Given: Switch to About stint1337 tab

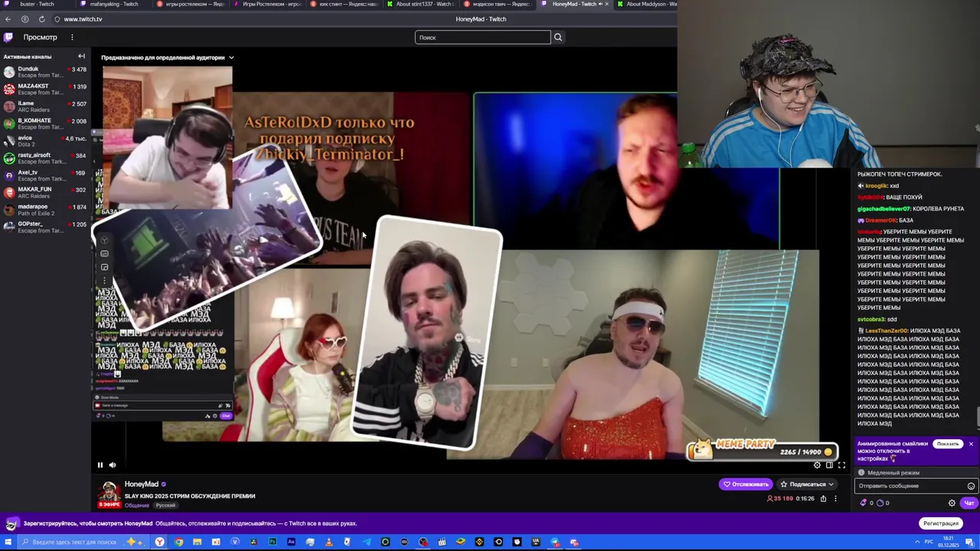Looking at the screenshot, I should click(421, 4).
